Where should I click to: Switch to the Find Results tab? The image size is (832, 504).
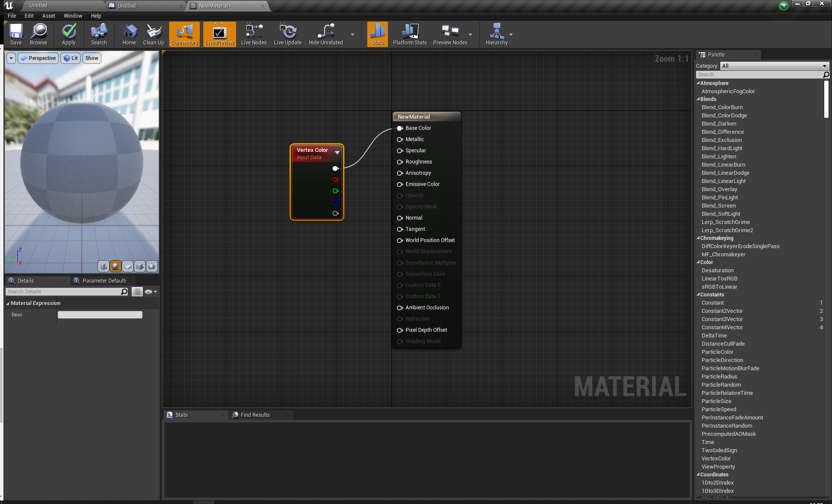click(255, 415)
